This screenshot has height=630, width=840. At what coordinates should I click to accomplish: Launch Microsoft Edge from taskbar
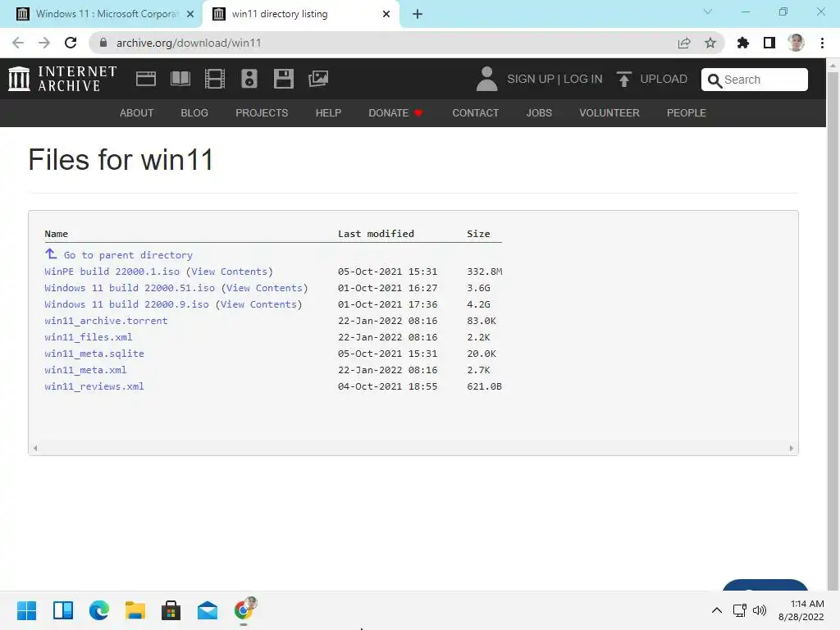(99, 610)
